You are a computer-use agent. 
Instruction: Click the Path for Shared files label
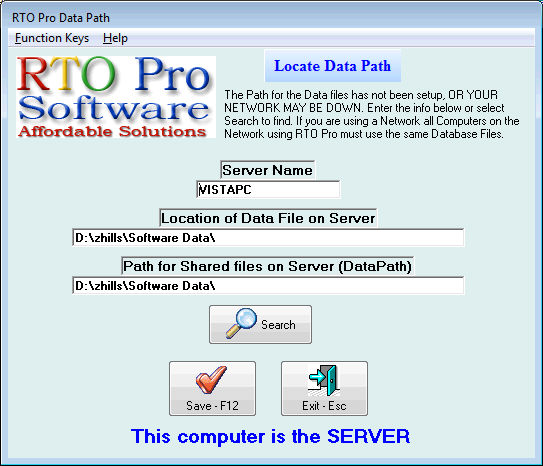267,266
